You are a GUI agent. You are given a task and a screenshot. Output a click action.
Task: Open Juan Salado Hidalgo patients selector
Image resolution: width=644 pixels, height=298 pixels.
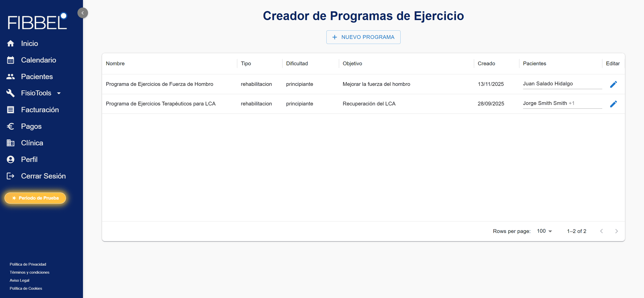562,84
